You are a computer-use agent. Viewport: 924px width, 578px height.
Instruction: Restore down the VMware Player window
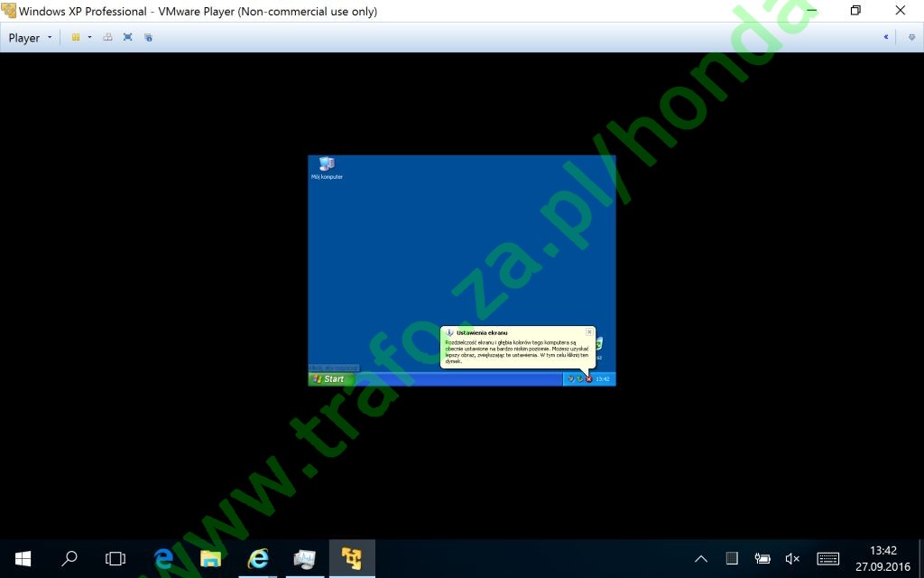(855, 11)
